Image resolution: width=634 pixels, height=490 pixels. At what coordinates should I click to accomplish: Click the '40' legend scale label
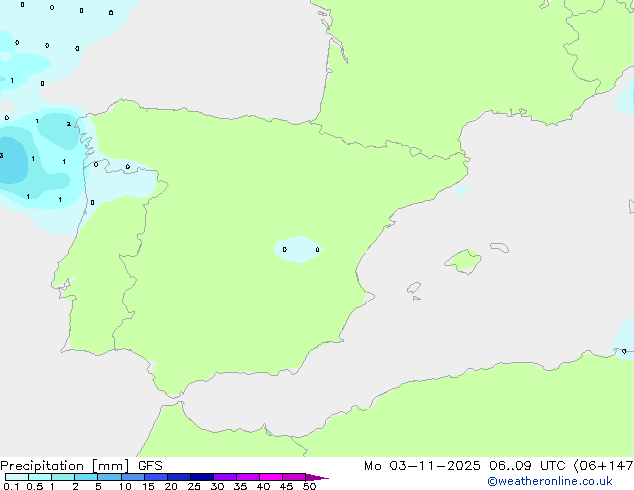(263, 486)
